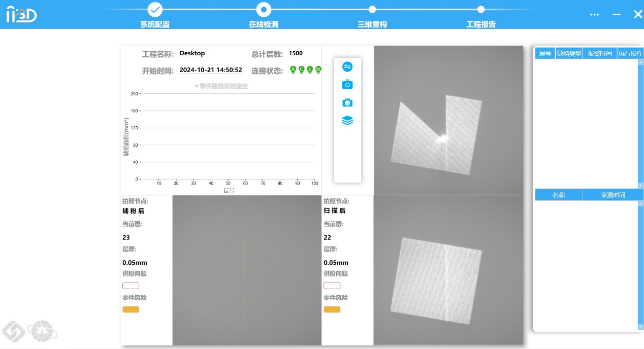This screenshot has height=349, width=644.
Task: Click the 供粉问题 indicator box under 扫描后
Action: (x=332, y=286)
